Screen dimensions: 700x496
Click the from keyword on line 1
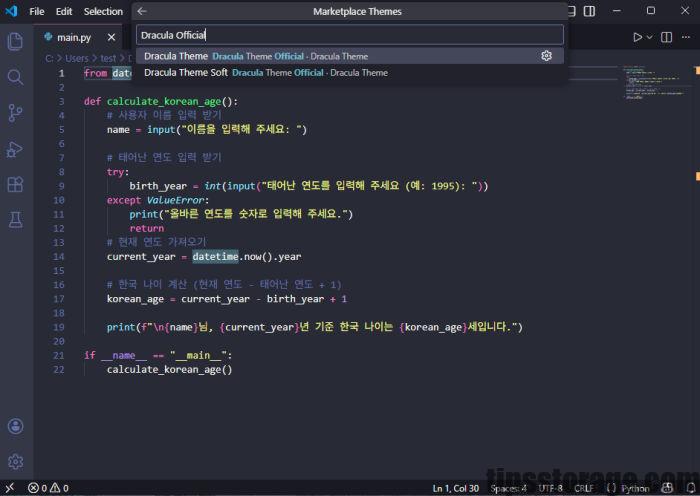pos(96,73)
